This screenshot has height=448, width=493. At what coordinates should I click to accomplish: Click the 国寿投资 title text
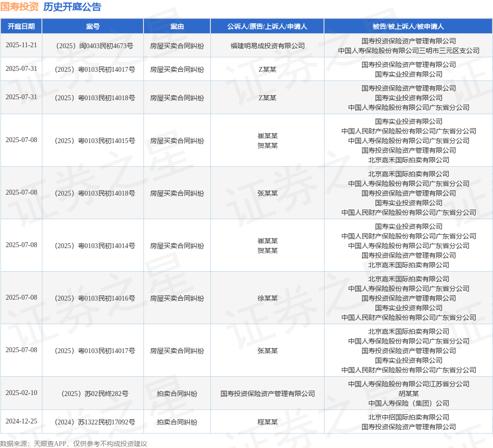(19, 7)
